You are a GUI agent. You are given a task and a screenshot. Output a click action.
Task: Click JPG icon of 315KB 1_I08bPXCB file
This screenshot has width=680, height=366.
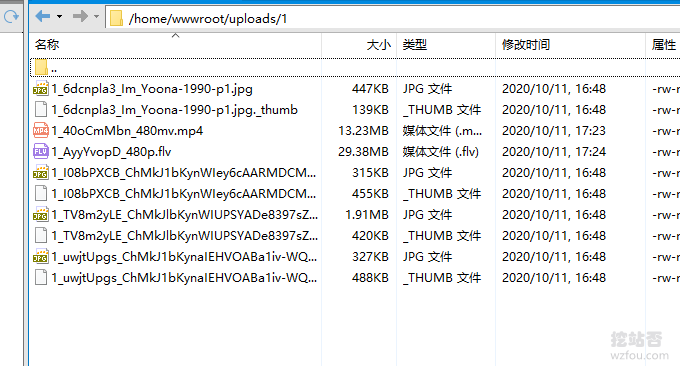(41, 173)
